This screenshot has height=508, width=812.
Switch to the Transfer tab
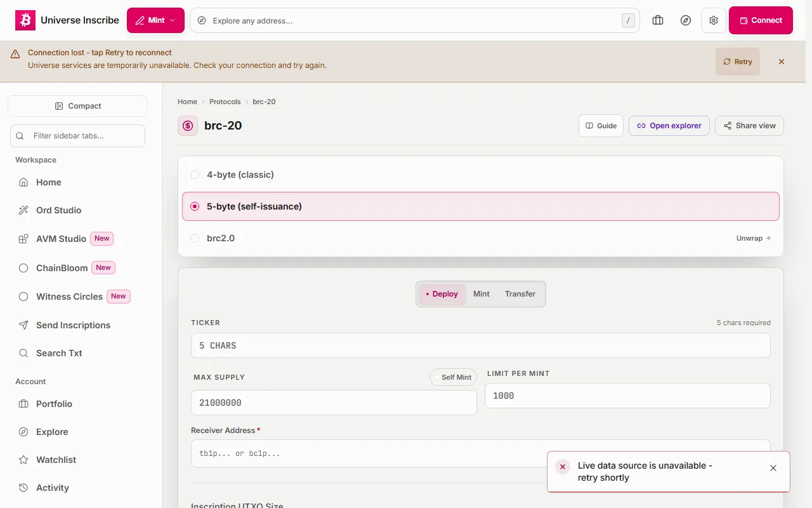(520, 294)
